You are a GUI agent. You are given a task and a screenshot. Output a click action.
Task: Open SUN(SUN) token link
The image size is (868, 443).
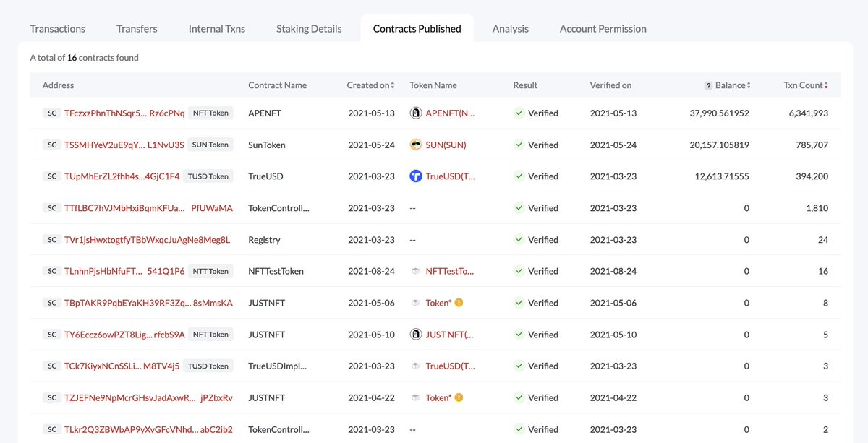446,145
